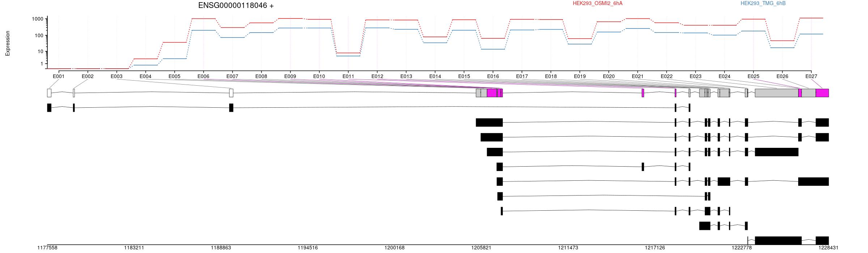The height and width of the screenshot is (253, 868).
Task: Select exon bin label E002
Action: 88,76
